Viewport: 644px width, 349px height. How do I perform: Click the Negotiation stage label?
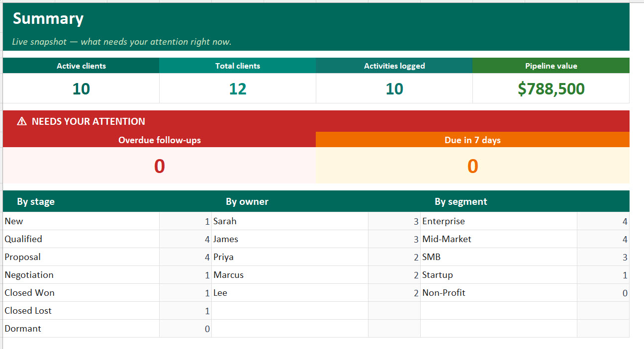pyautogui.click(x=29, y=275)
